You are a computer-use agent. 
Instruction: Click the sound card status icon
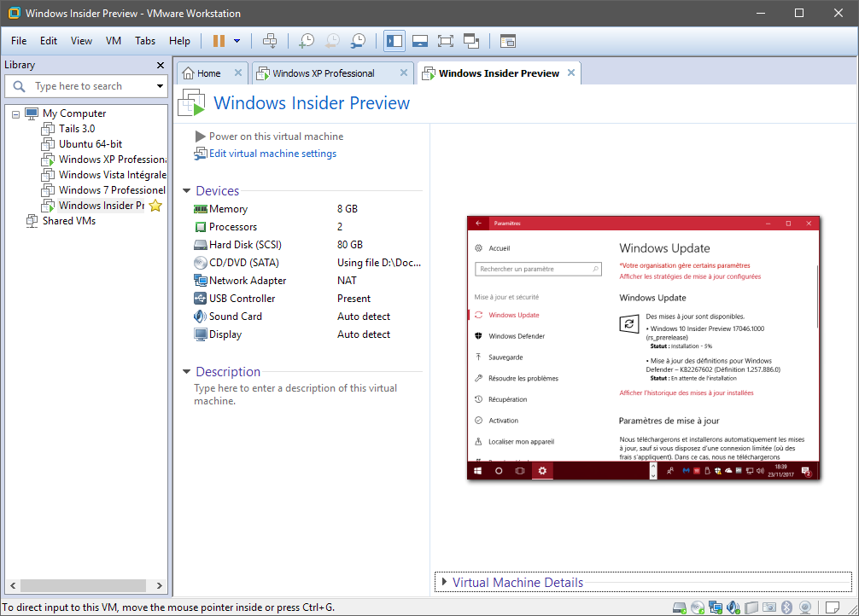(733, 607)
